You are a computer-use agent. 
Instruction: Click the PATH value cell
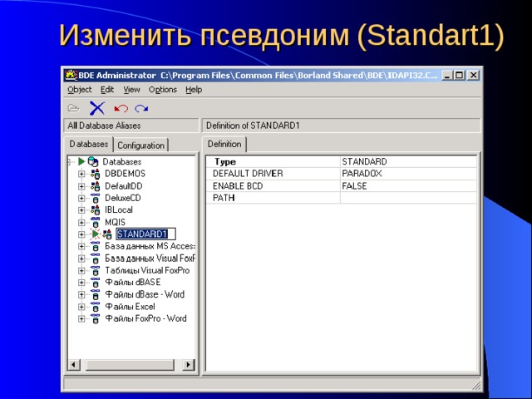pyautogui.click(x=408, y=198)
